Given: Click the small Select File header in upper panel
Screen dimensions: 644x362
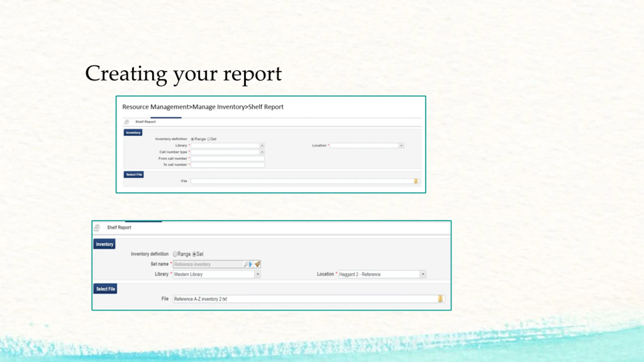Looking at the screenshot, I should pos(134,174).
